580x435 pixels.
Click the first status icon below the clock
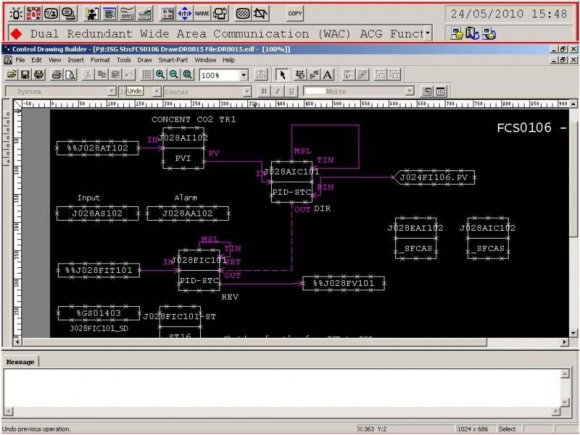pyautogui.click(x=456, y=34)
